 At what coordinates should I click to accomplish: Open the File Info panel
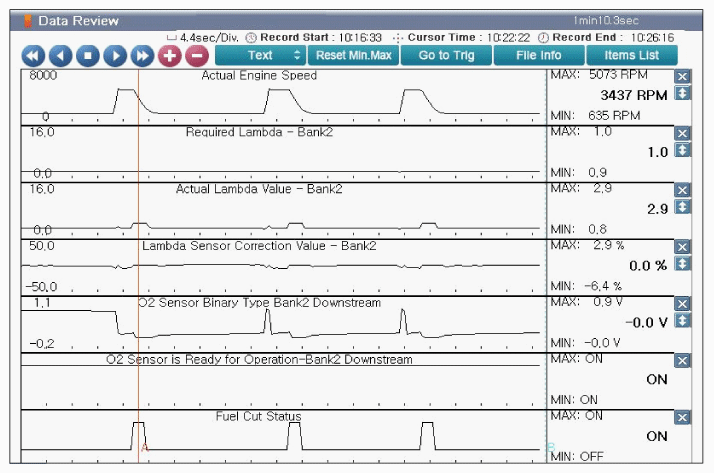(x=538, y=55)
